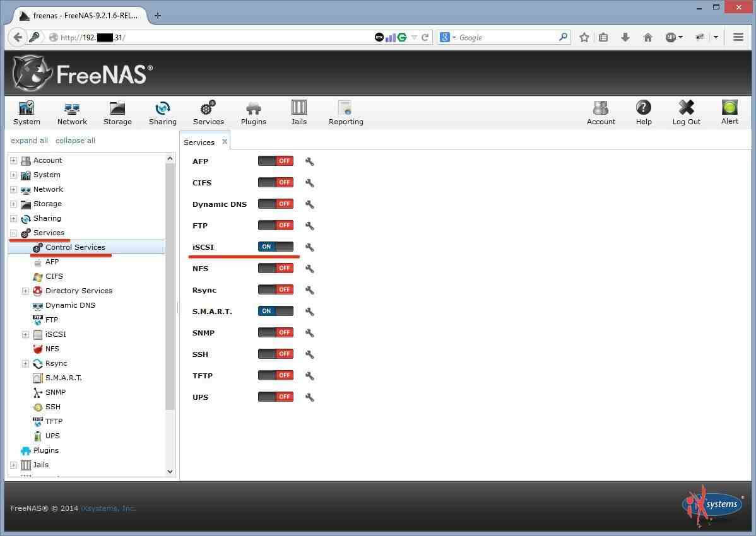This screenshot has width=756, height=536.
Task: Open SSH settings with wrench icon
Action: 310,354
